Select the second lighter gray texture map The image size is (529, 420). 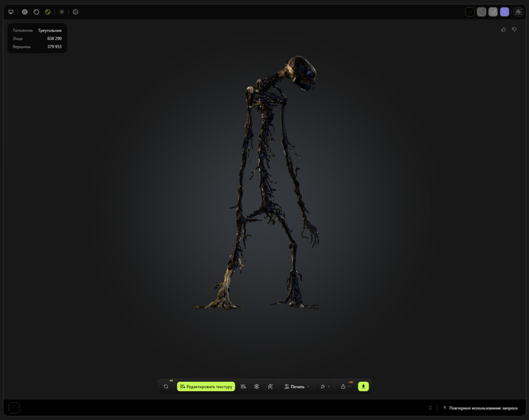tap(493, 12)
